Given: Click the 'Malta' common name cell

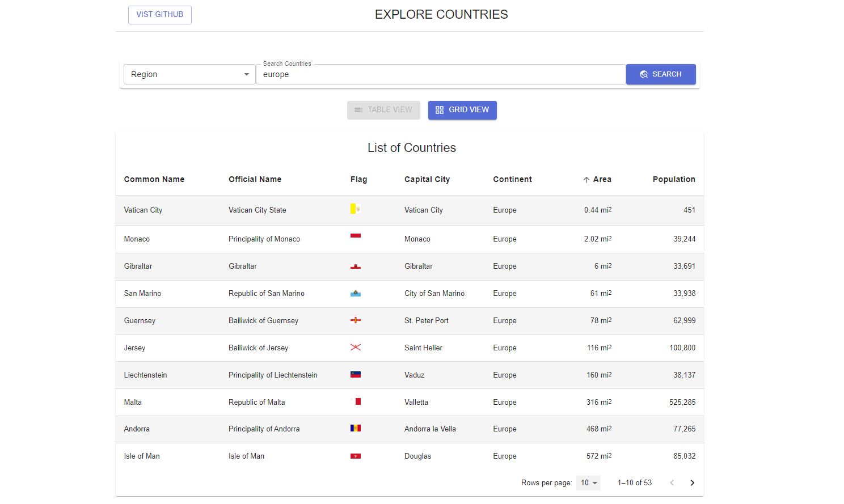Looking at the screenshot, I should tap(133, 402).
